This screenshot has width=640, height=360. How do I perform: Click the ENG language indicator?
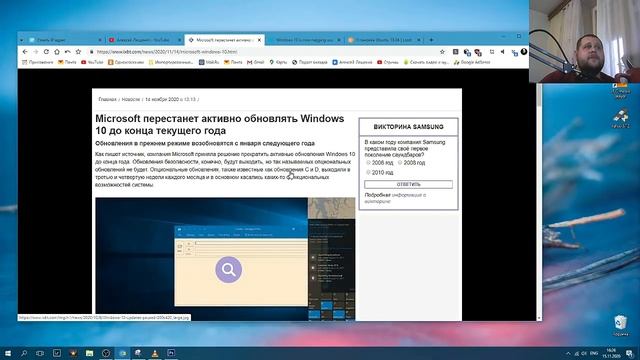[594, 353]
